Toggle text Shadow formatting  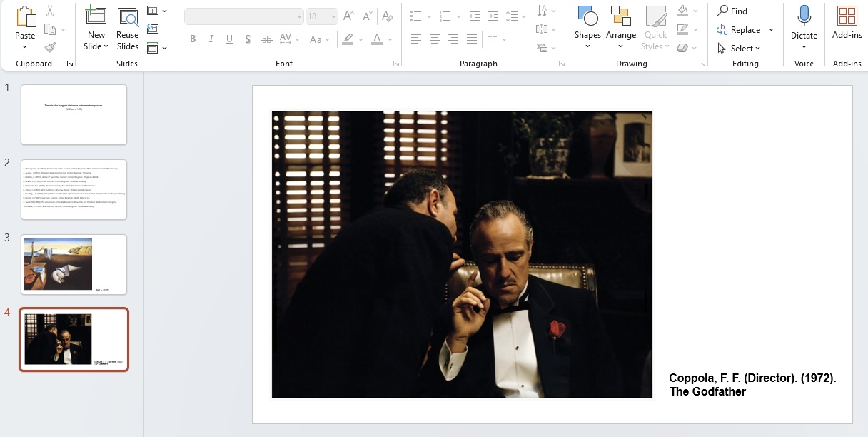(248, 39)
